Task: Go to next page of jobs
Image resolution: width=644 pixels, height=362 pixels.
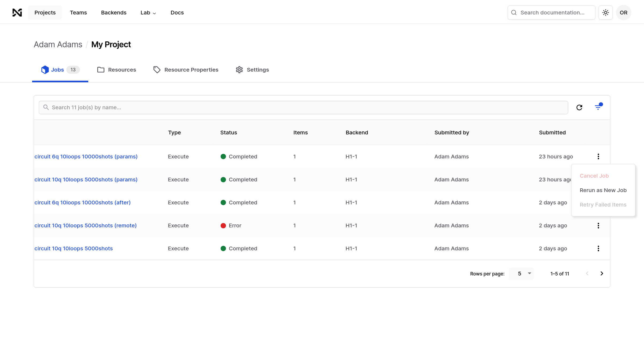Action: tap(602, 274)
